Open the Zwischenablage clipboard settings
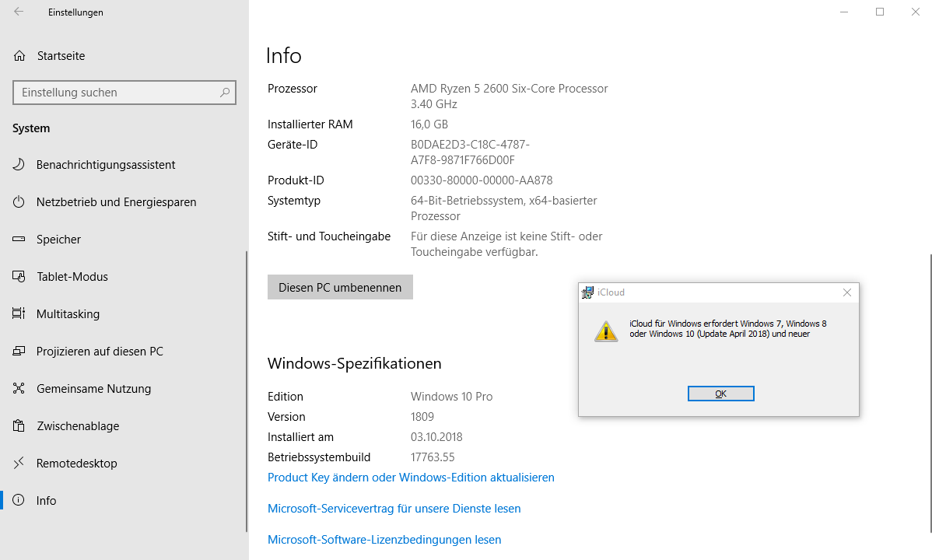 tap(78, 426)
